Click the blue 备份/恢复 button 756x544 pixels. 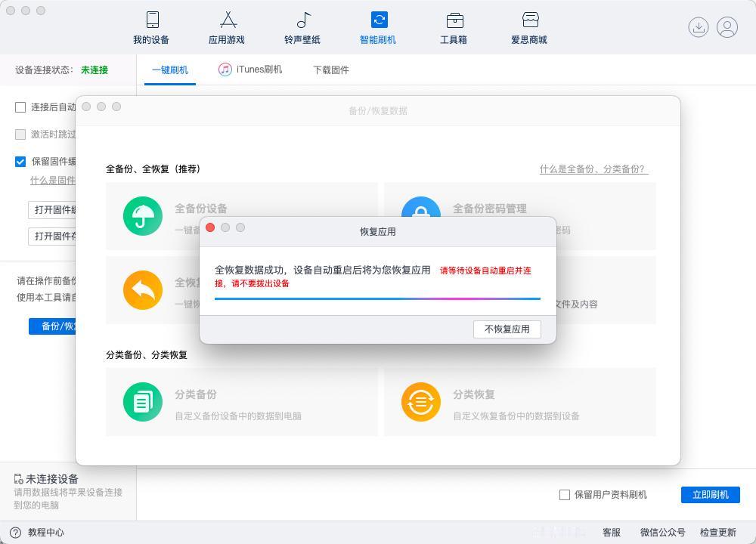pyautogui.click(x=52, y=326)
